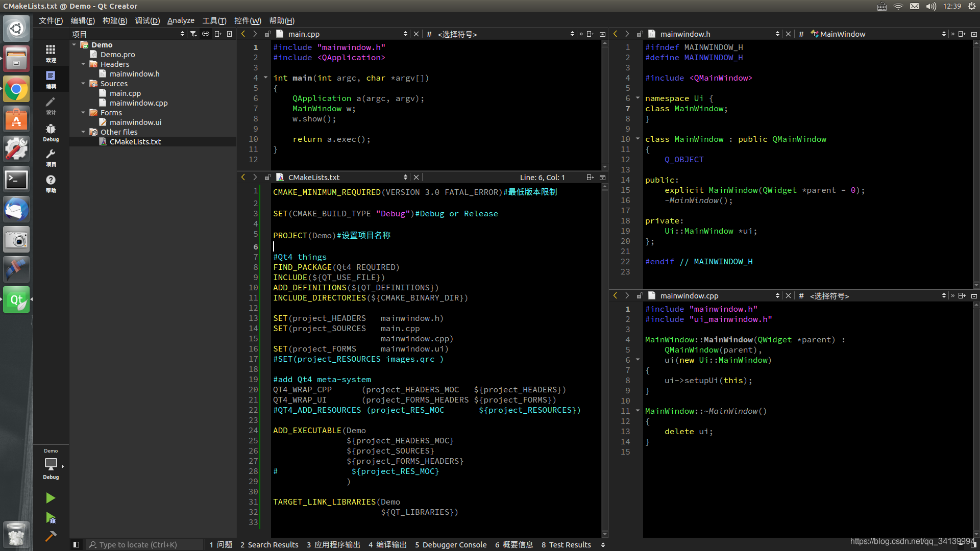
Task: Build the project with the hammer icon
Action: point(51,536)
